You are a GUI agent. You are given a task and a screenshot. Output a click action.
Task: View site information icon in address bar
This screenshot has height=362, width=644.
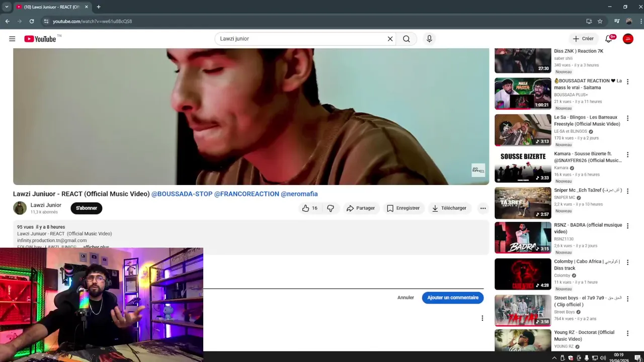[46, 21]
